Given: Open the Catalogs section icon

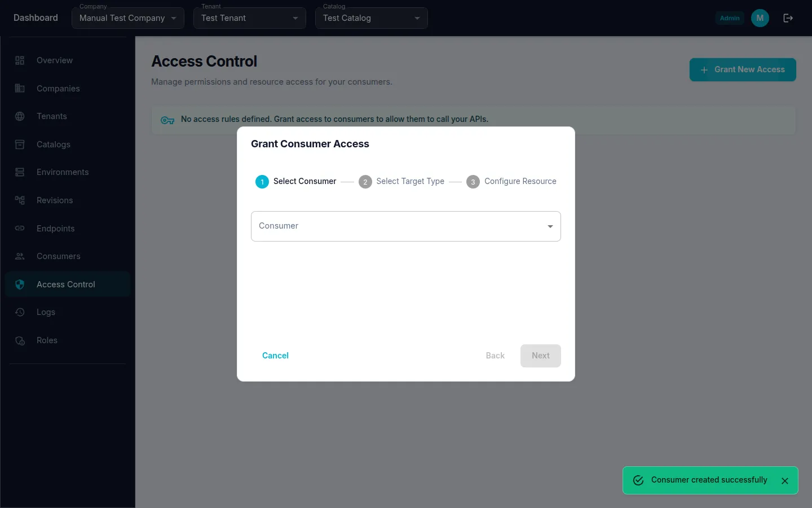Looking at the screenshot, I should pyautogui.click(x=20, y=144).
